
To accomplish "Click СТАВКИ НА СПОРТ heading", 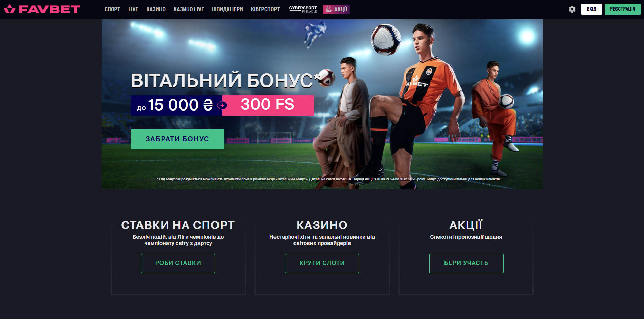I will (178, 225).
